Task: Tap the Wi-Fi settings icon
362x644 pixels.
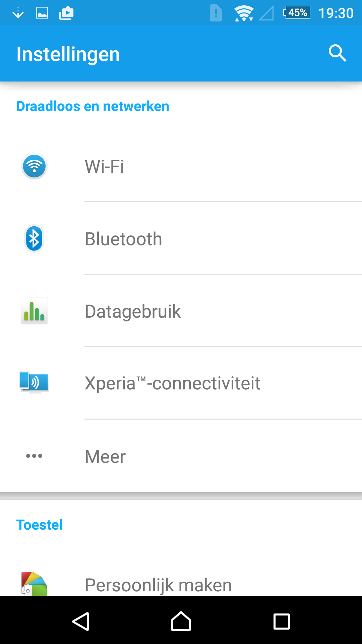Action: pyautogui.click(x=34, y=166)
